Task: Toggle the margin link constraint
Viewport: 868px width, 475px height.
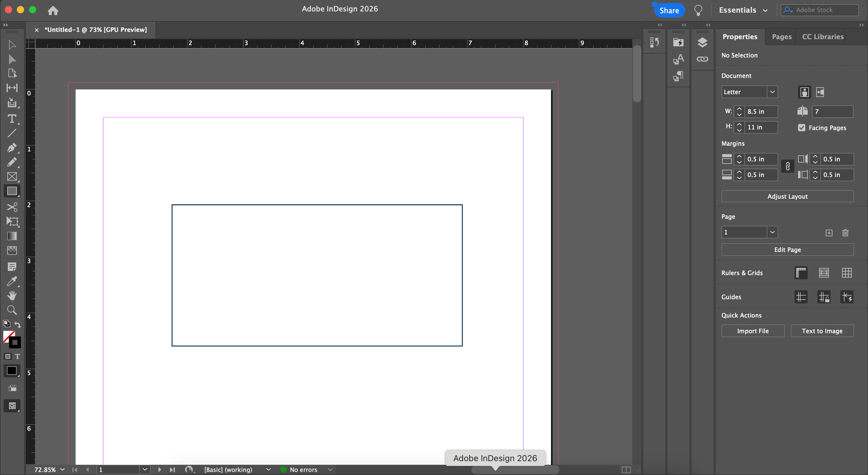Action: point(788,166)
